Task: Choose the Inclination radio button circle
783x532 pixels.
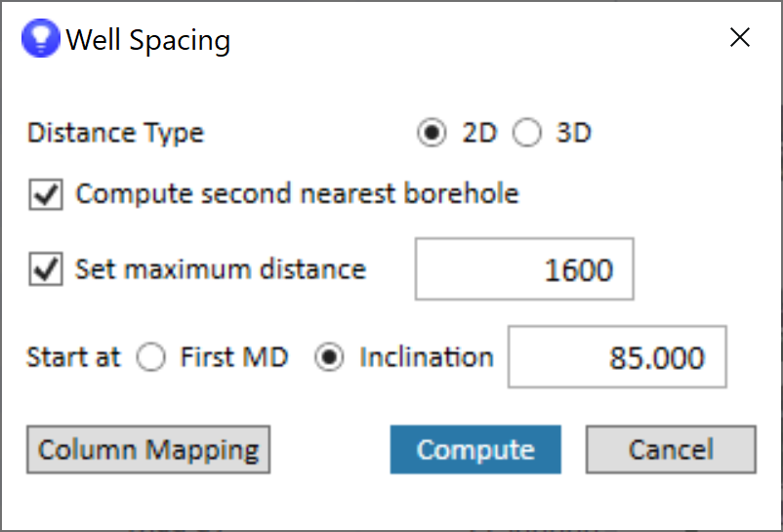Action: click(331, 357)
